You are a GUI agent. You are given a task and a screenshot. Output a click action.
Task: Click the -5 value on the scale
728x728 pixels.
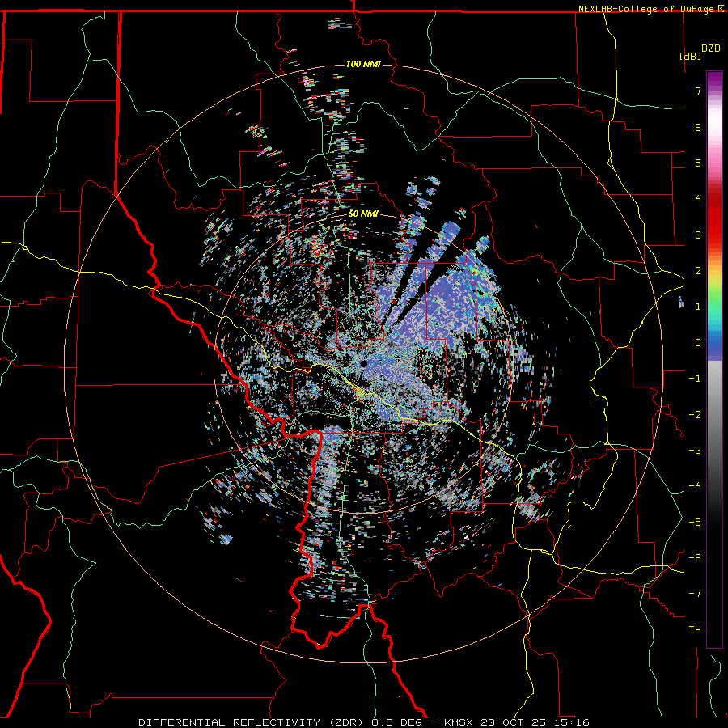695,523
